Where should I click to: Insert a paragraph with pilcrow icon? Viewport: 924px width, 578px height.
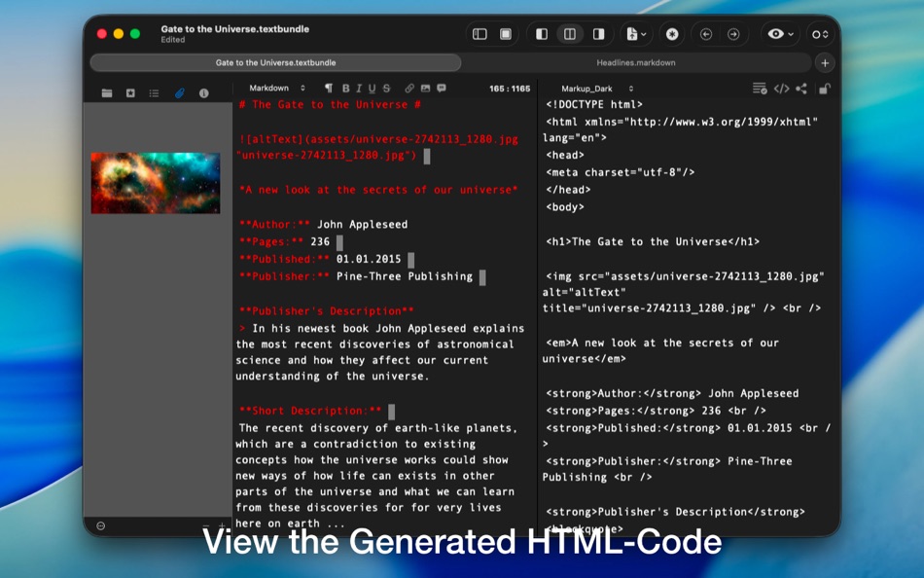click(329, 88)
